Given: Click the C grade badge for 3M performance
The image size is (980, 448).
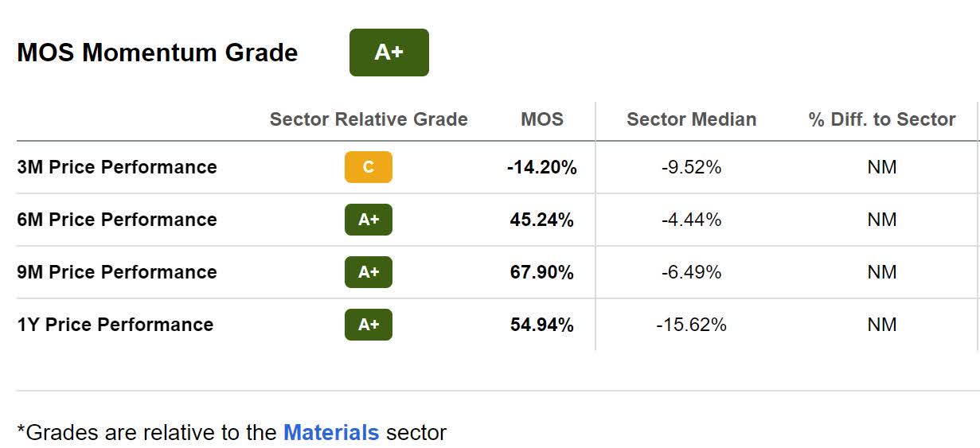Looking at the screenshot, I should point(368,167).
